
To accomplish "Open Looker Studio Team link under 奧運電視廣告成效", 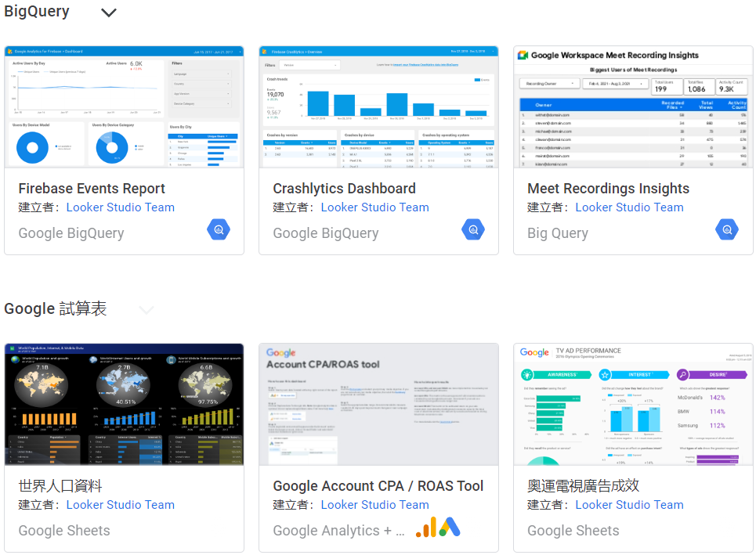I will (x=630, y=504).
